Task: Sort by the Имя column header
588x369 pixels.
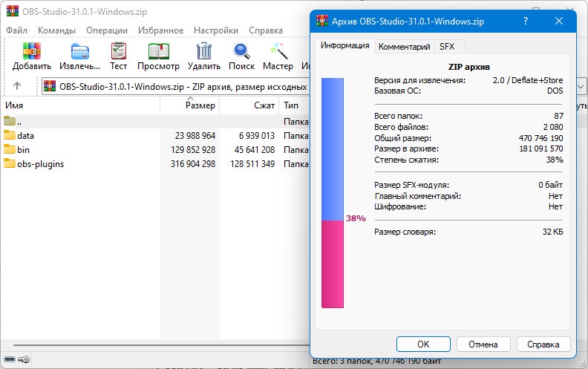Action: (x=80, y=105)
